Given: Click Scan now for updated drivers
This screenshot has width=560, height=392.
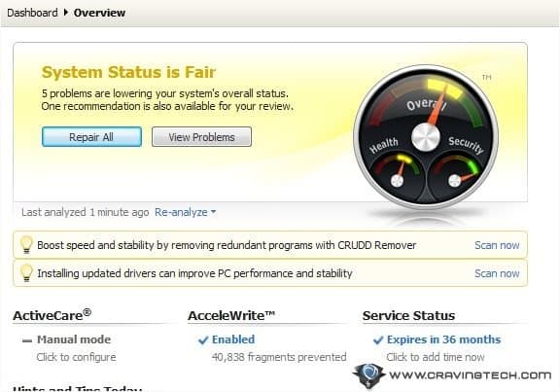Looking at the screenshot, I should pyautogui.click(x=497, y=273).
